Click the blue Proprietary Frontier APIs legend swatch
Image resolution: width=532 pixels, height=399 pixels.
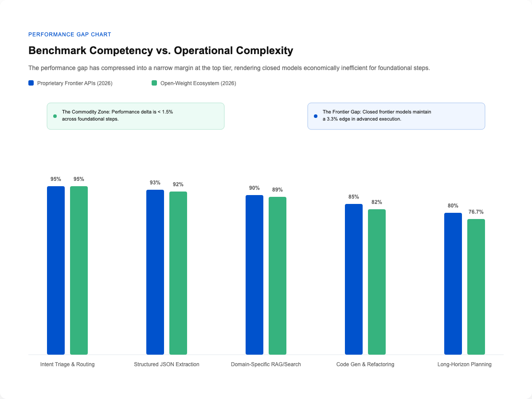click(x=31, y=83)
